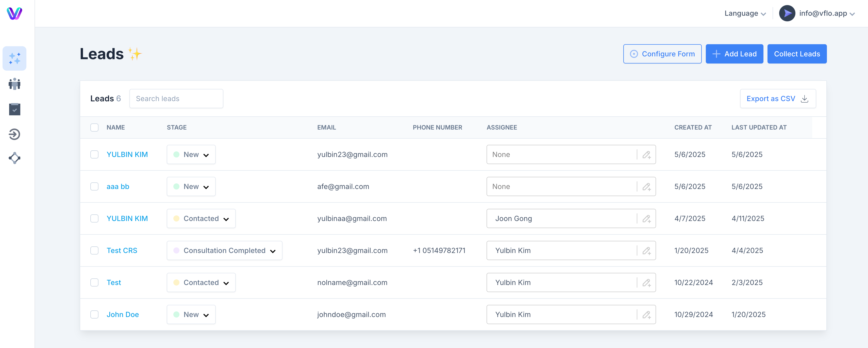
Task: Click the PHONE NUMBER column header
Action: pyautogui.click(x=437, y=128)
